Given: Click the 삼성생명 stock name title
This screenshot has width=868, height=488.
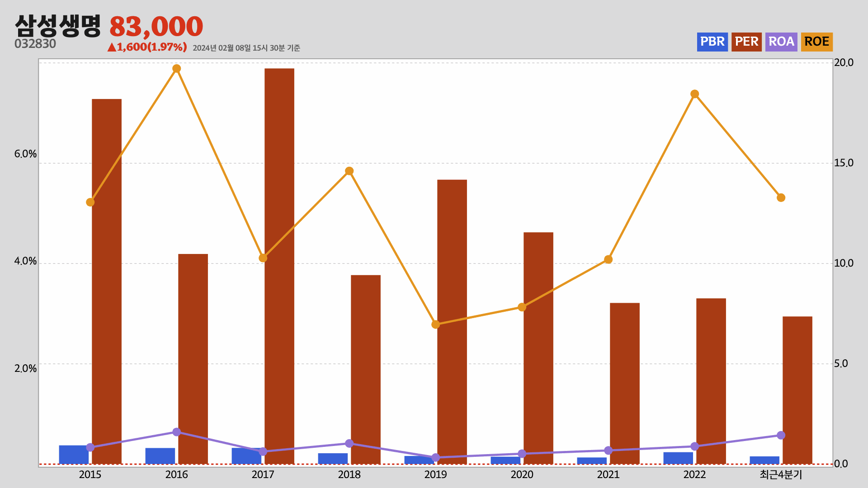Looking at the screenshot, I should [58, 26].
